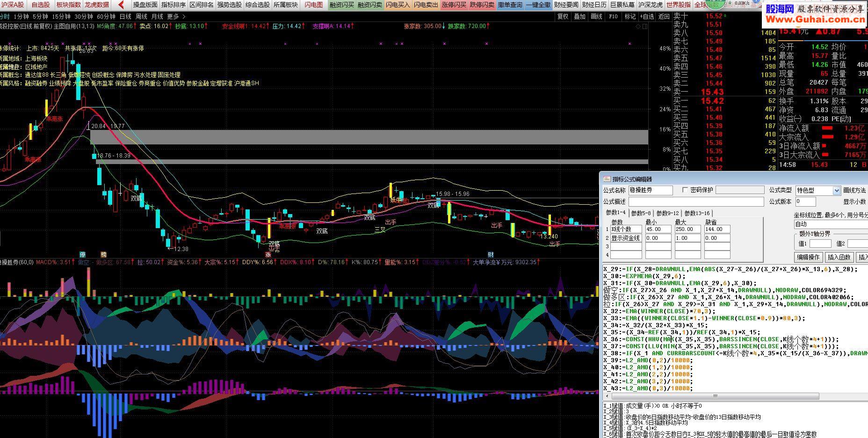The height and width of the screenshot is (438, 868).
Task: Click the formula editor window title icon
Action: point(607,179)
